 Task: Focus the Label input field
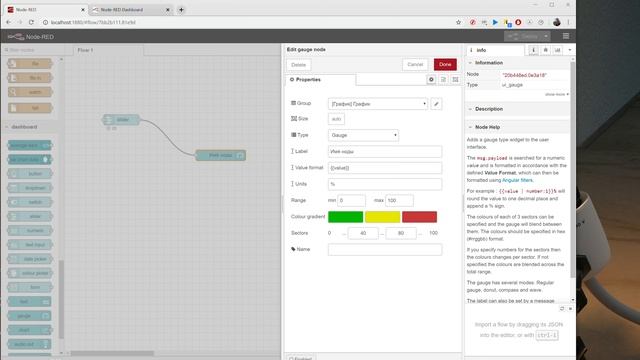(x=385, y=151)
